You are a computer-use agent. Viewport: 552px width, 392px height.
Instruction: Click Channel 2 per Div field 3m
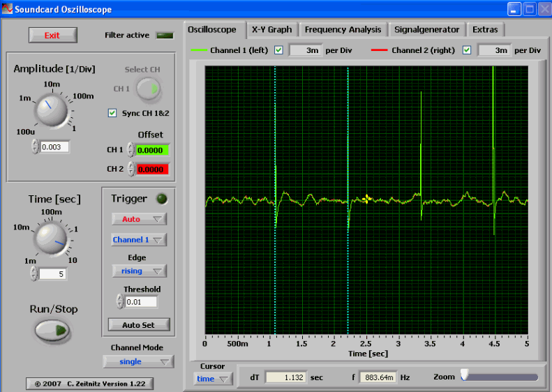494,50
